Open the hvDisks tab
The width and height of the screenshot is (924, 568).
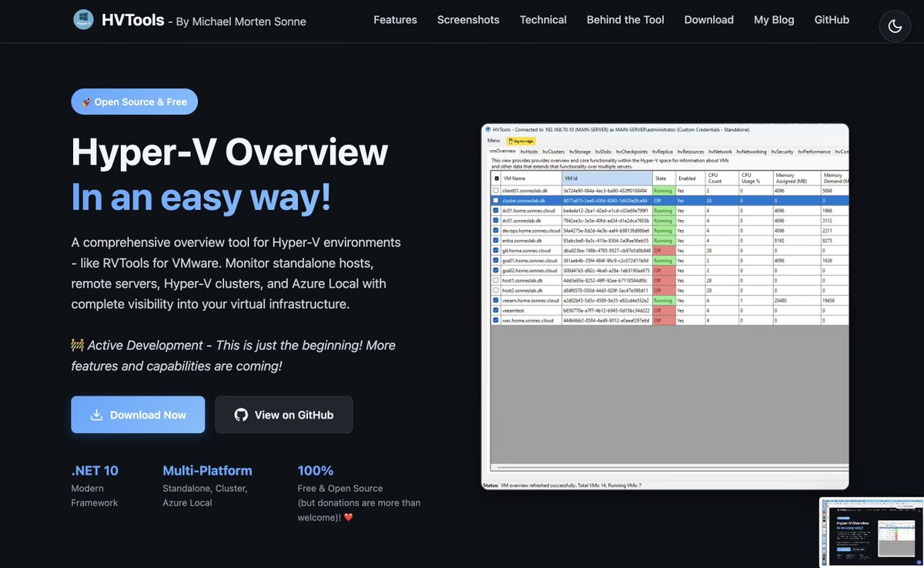603,152
